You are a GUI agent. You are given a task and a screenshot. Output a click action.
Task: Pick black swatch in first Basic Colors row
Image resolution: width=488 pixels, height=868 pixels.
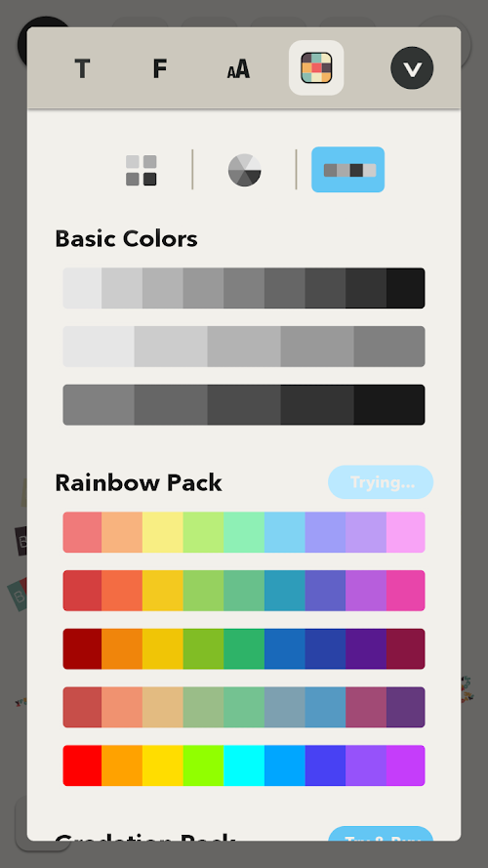click(406, 288)
